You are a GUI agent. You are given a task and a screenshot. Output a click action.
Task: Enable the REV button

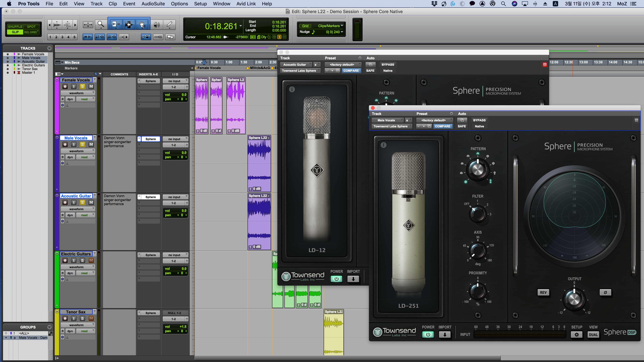pos(543,292)
